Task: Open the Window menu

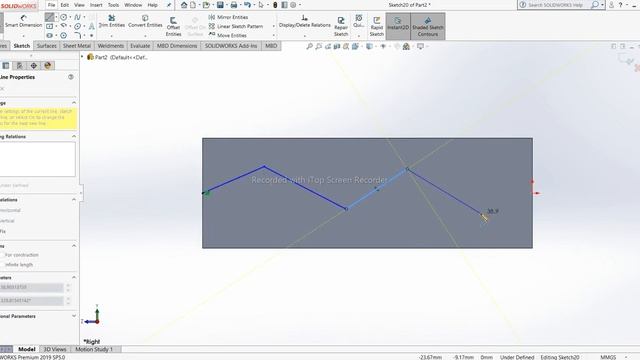Action: [x=133, y=5]
